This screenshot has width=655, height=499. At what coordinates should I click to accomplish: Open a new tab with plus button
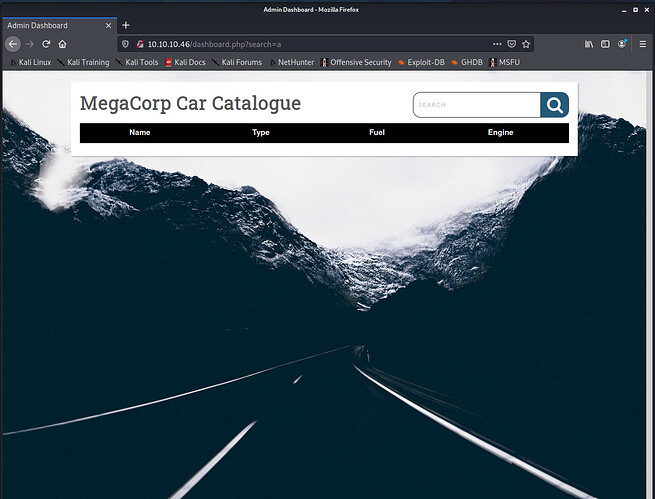tap(126, 25)
